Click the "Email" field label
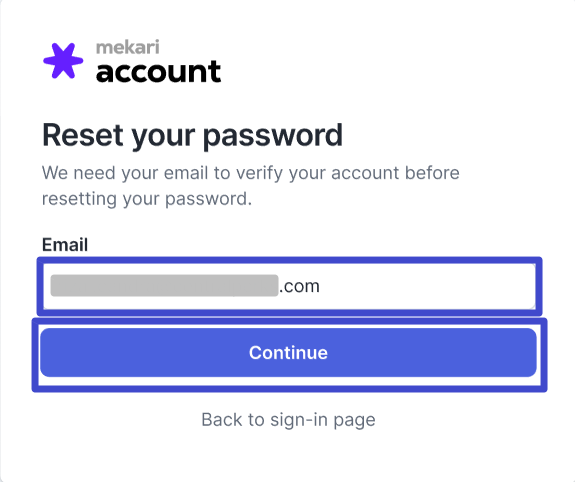The image size is (575, 482). coord(65,245)
